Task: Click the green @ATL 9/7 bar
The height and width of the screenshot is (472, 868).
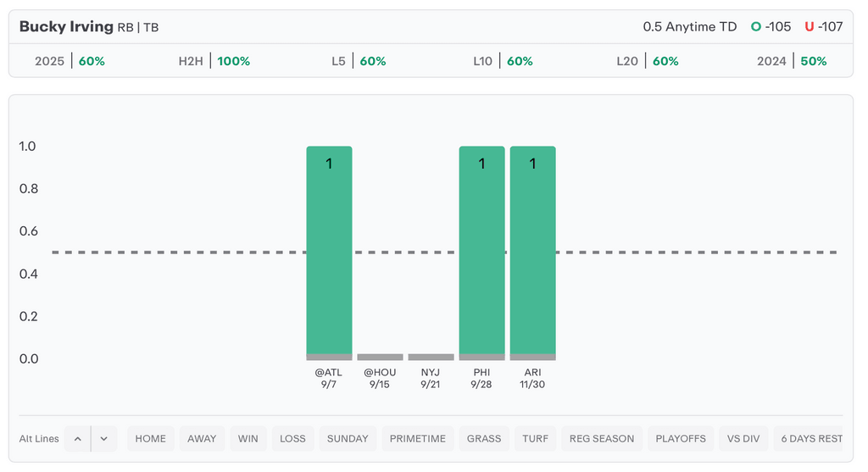Action: click(329, 250)
